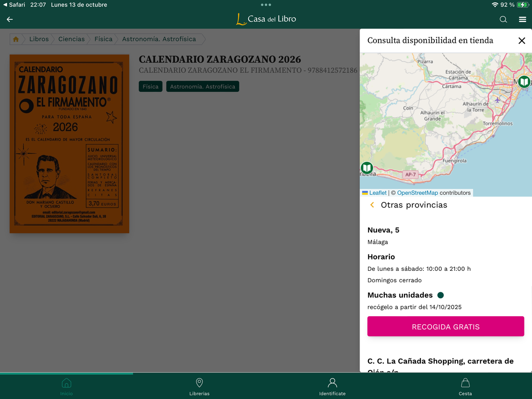
Task: Select the Física category tag
Action: 150,86
